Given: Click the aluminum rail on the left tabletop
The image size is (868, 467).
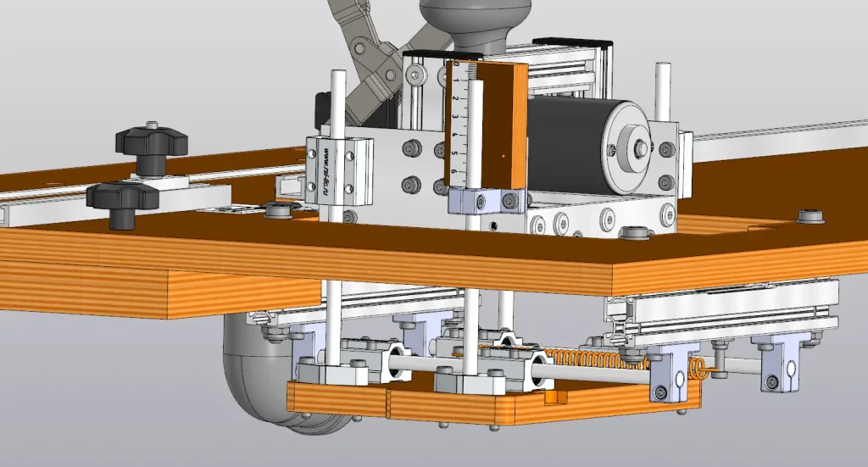Looking at the screenshot, I should point(111,202).
